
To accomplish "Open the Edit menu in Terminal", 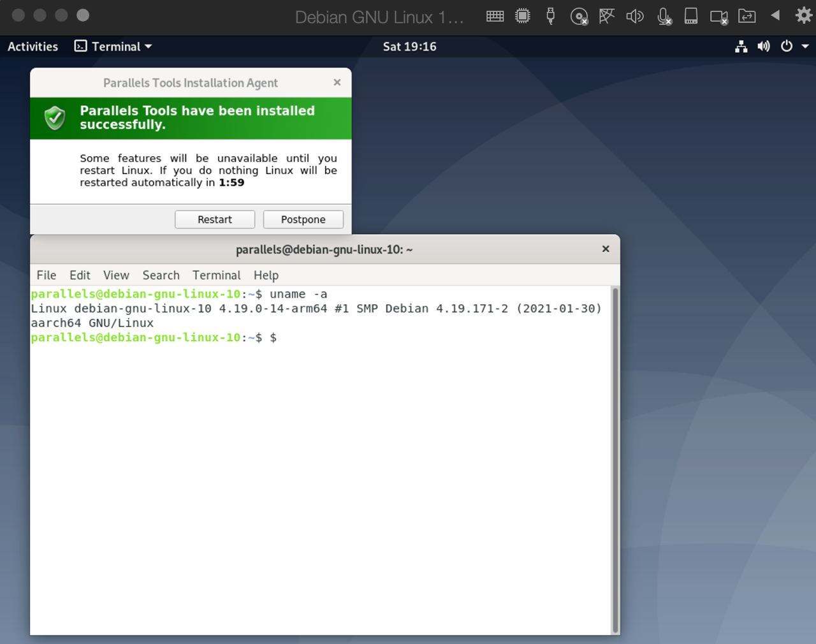I will tap(80, 275).
